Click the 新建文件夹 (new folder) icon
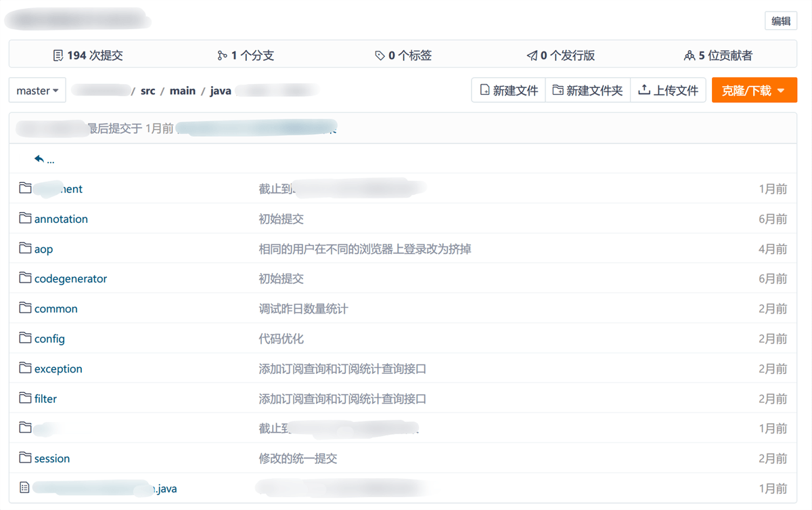812x510 pixels. [558, 89]
